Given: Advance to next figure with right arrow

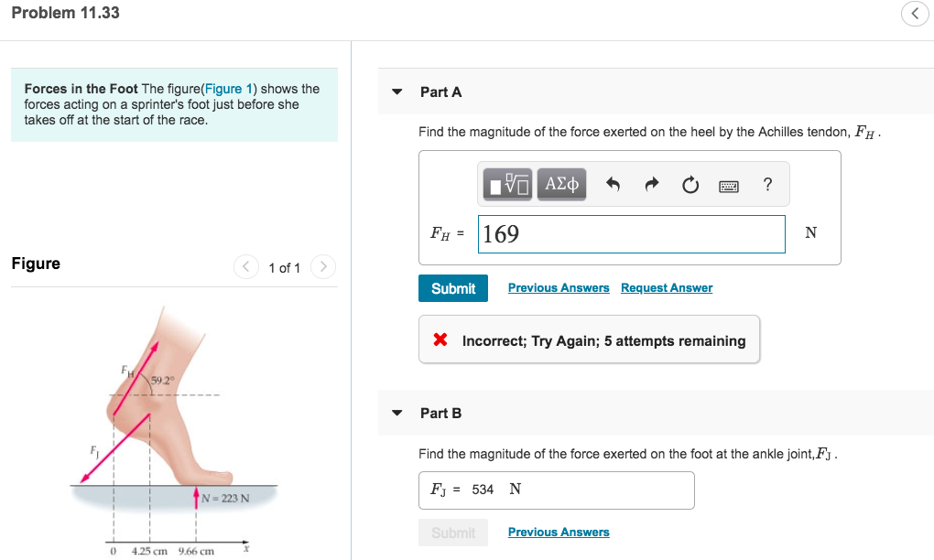Looking at the screenshot, I should [x=322, y=267].
